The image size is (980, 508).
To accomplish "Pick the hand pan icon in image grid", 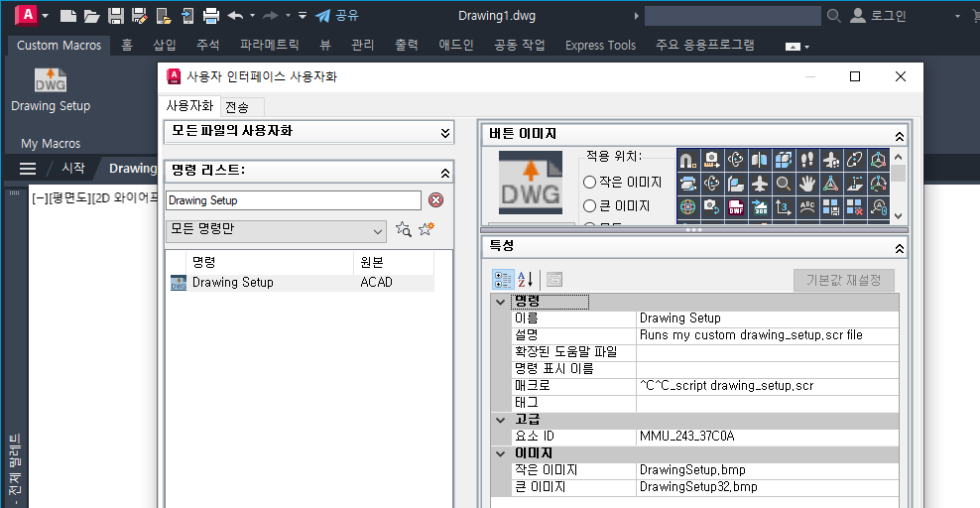I will click(806, 184).
